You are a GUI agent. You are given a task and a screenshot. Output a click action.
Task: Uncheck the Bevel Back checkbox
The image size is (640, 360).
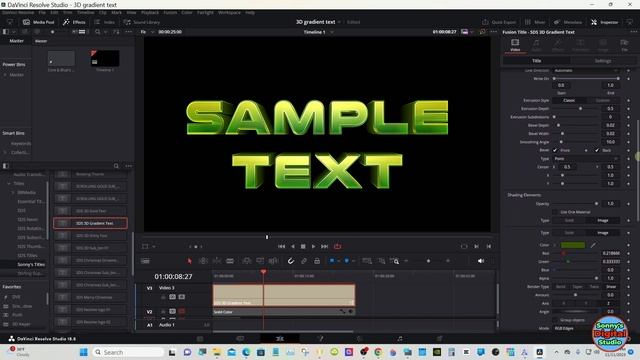point(597,150)
